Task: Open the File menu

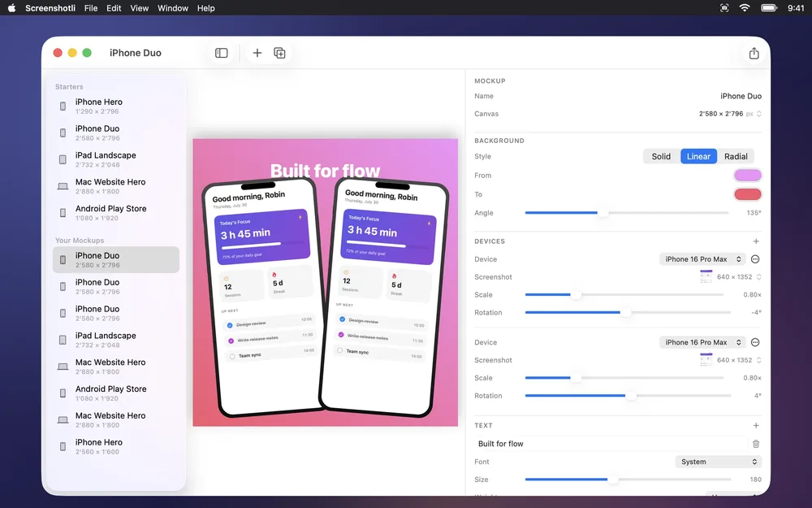Action: point(91,8)
